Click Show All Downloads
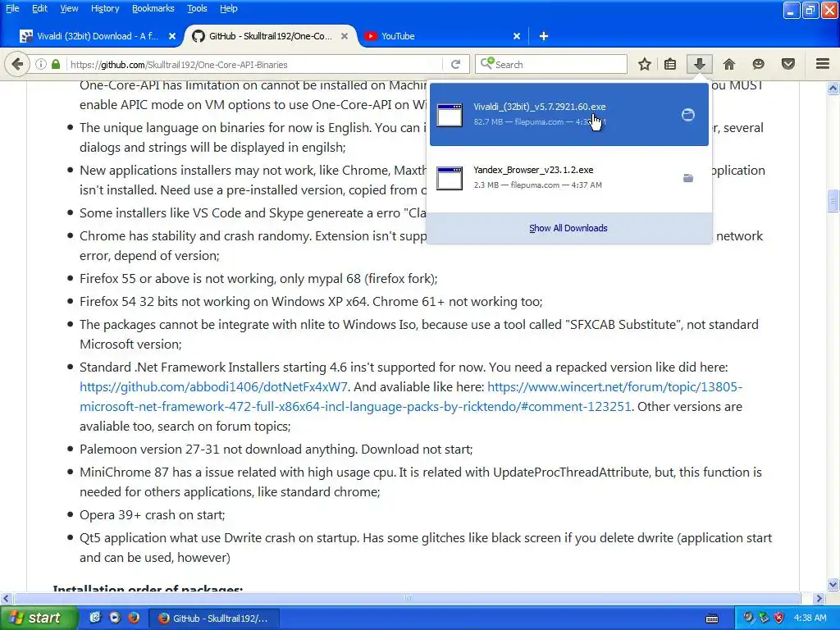 [x=568, y=228]
